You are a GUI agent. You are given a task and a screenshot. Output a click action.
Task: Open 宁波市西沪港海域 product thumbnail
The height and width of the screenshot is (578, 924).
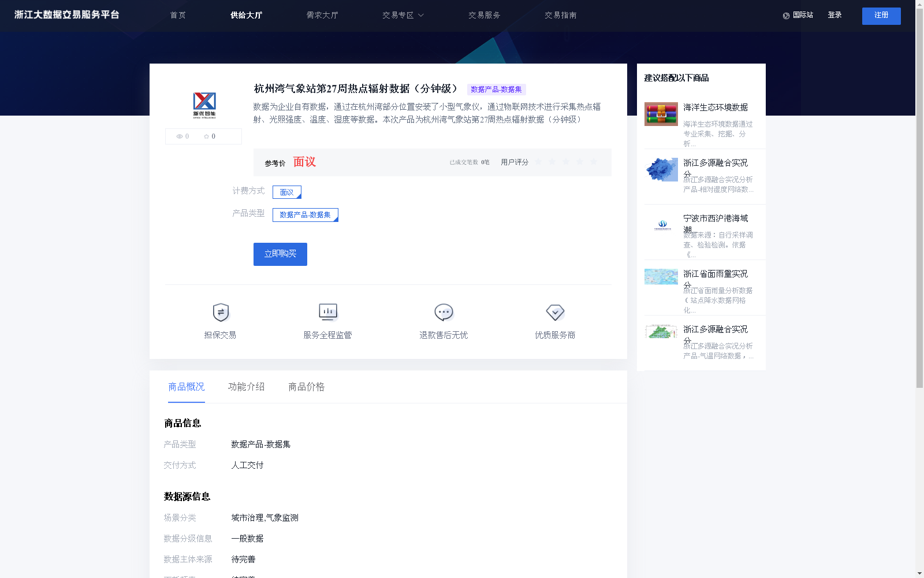point(661,225)
